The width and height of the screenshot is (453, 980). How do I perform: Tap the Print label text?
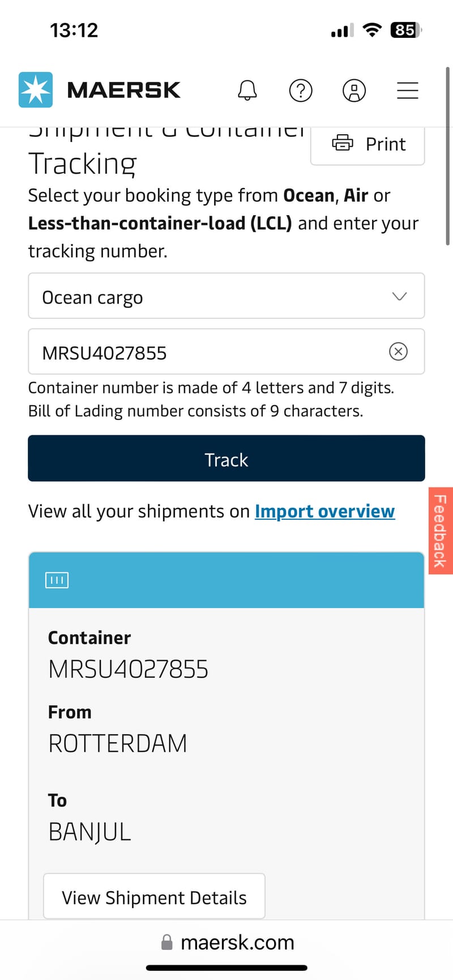(x=386, y=144)
